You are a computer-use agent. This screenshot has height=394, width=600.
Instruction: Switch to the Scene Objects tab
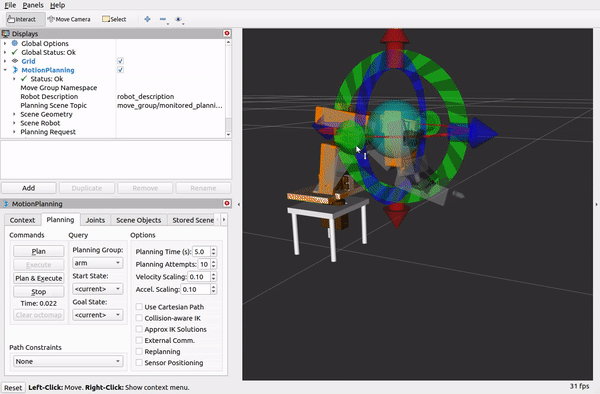[x=139, y=220]
